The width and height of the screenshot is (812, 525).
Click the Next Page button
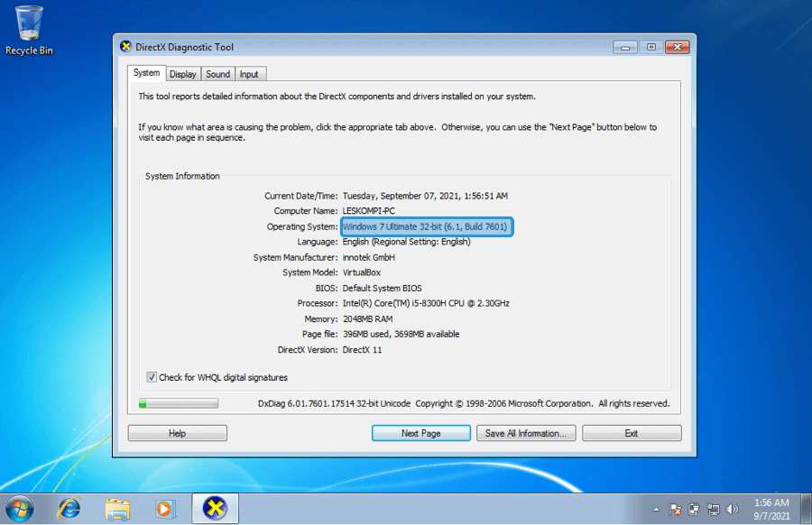(421, 433)
